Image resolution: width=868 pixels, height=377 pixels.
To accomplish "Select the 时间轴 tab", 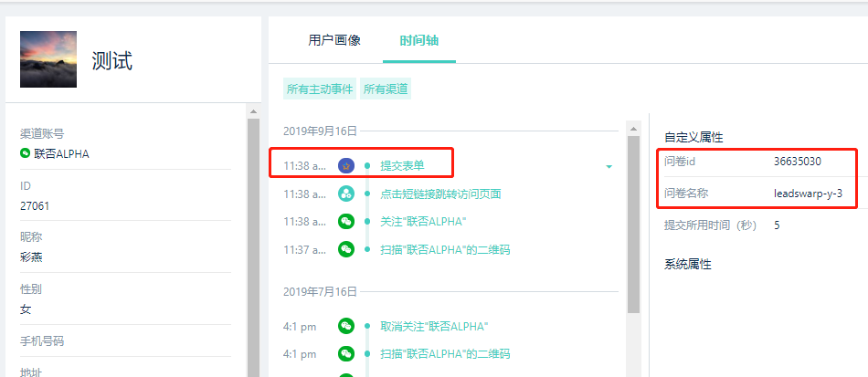I will tap(419, 40).
